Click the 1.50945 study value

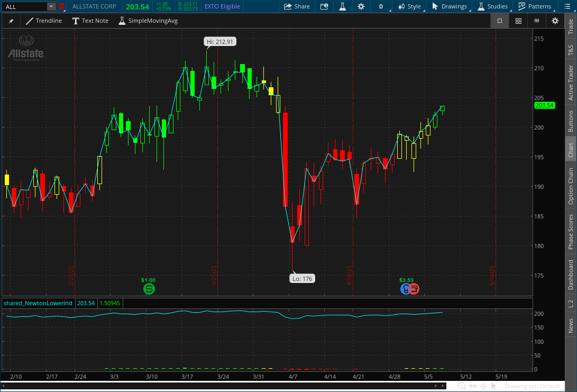109,303
